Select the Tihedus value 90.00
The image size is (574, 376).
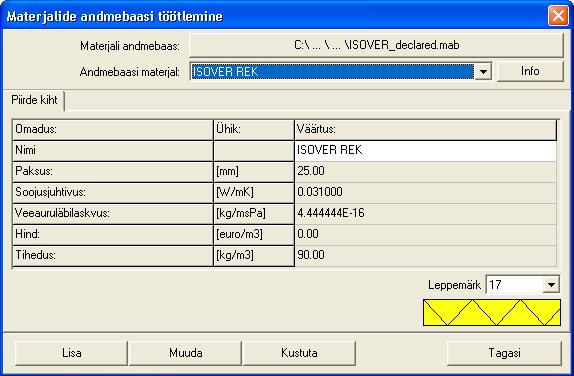[425, 255]
